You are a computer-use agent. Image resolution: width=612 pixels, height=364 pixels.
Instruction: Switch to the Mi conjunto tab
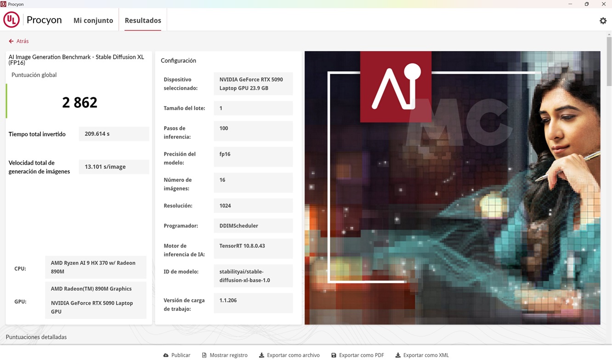click(93, 21)
